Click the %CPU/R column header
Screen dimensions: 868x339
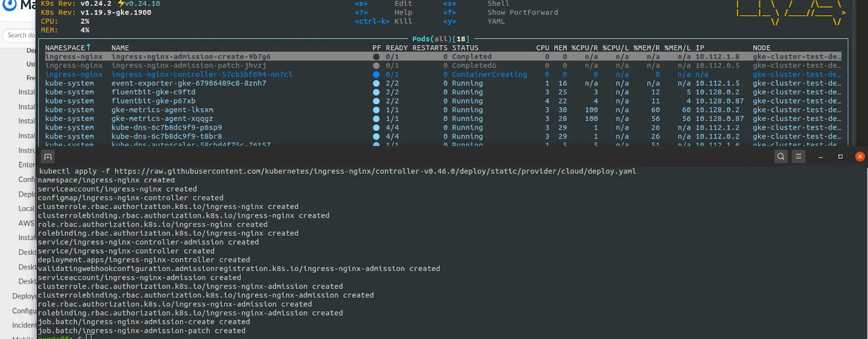[x=585, y=48]
